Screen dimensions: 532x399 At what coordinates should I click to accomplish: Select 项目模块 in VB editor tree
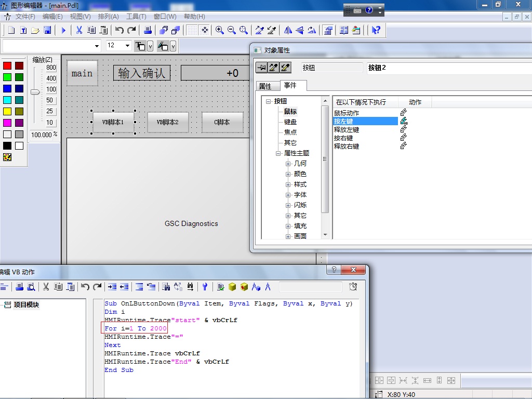[26, 304]
